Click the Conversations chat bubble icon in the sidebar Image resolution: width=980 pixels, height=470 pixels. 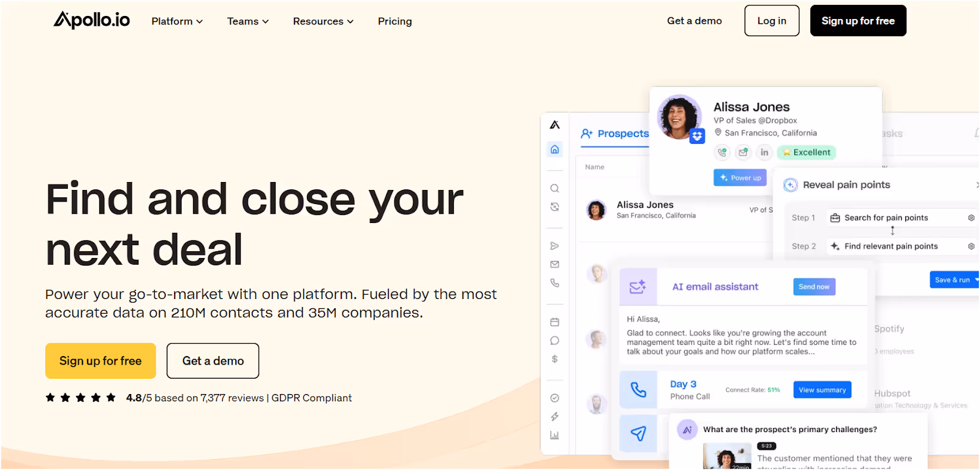click(x=555, y=341)
